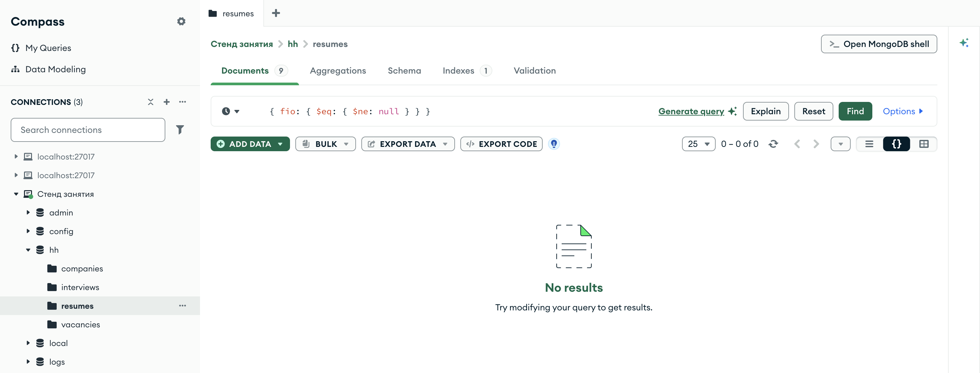Click the Explain button
The image size is (980, 373).
766,112
